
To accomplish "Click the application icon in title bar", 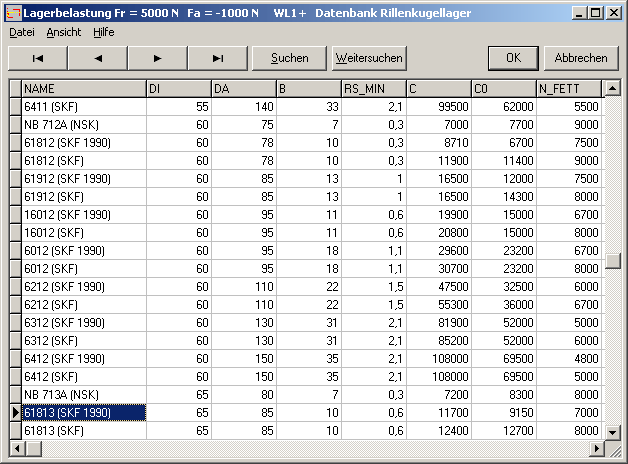I will pyautogui.click(x=11, y=12).
